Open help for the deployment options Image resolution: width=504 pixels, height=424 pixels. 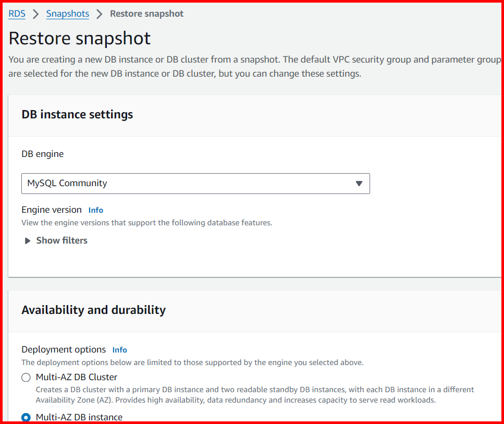[119, 349]
